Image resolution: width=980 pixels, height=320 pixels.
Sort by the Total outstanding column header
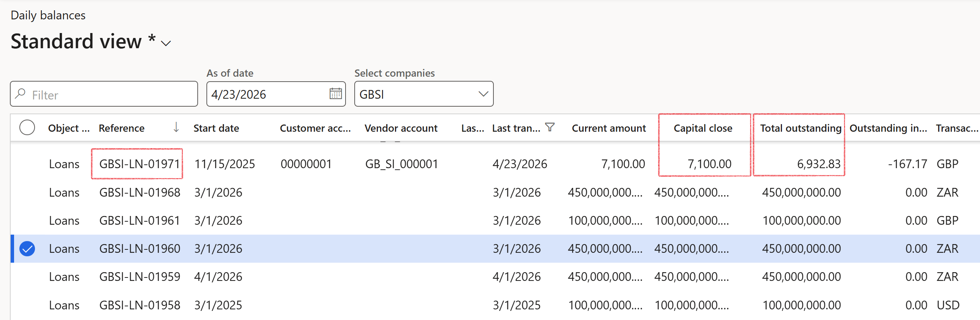800,128
